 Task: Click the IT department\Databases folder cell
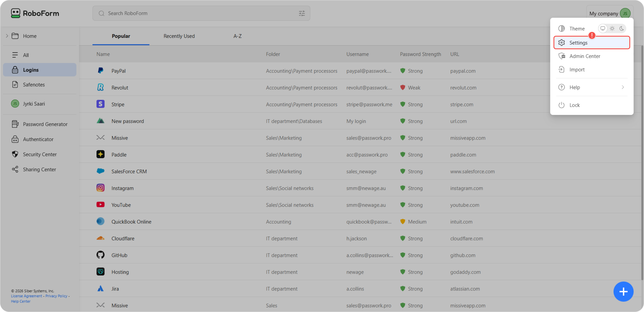coord(294,121)
